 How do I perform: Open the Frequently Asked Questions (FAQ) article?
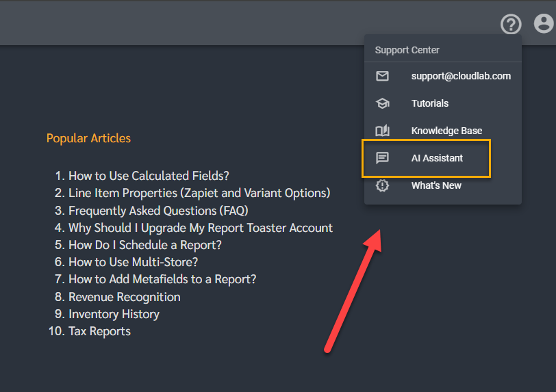pyautogui.click(x=158, y=210)
